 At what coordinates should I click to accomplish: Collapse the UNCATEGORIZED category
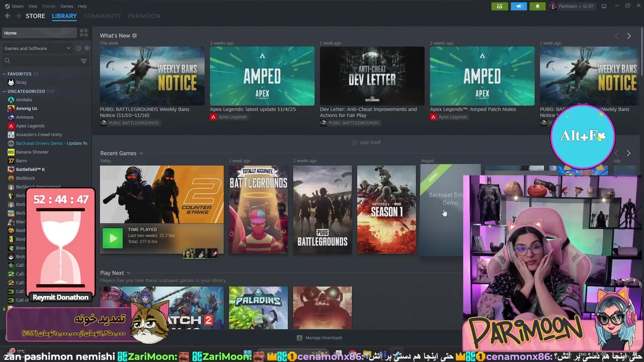coord(5,92)
